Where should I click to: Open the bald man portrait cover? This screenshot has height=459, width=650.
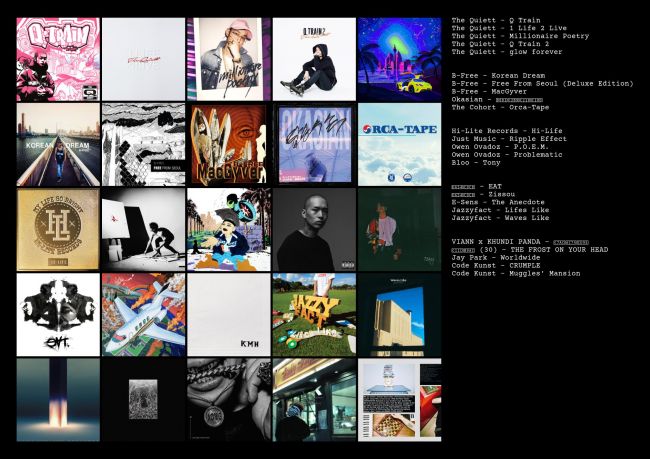click(314, 230)
